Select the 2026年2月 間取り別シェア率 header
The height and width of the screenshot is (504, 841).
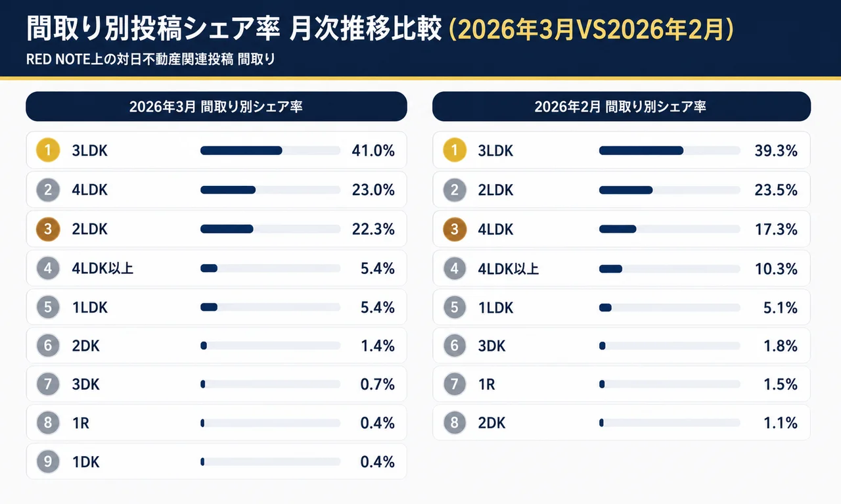point(621,106)
